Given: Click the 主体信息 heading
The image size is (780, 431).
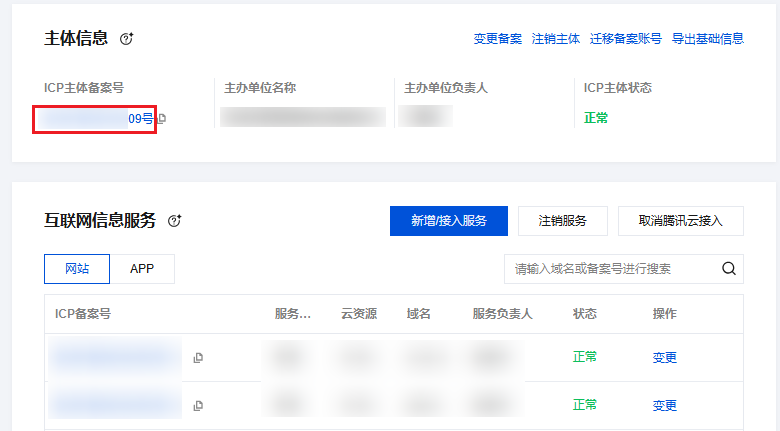Looking at the screenshot, I should [x=76, y=38].
